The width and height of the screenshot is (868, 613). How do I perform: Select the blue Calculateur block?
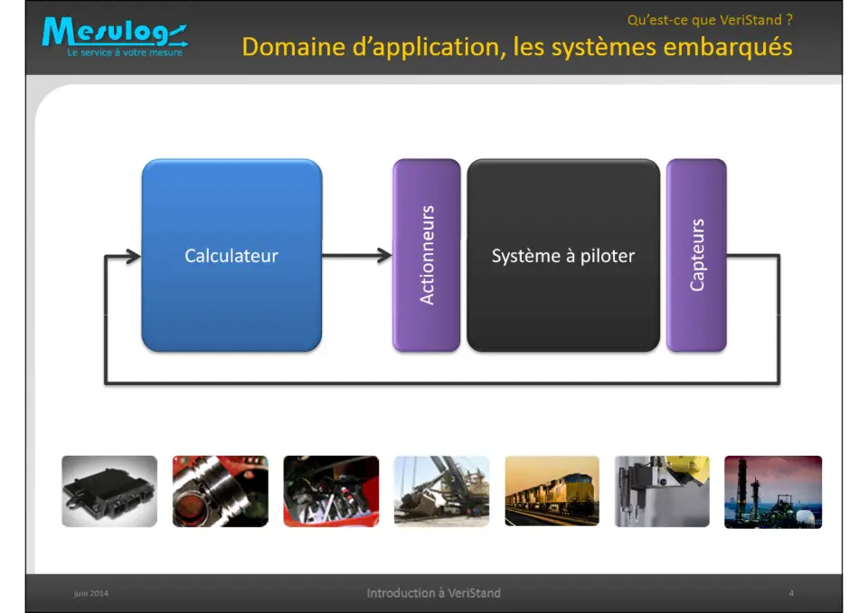pyautogui.click(x=232, y=255)
